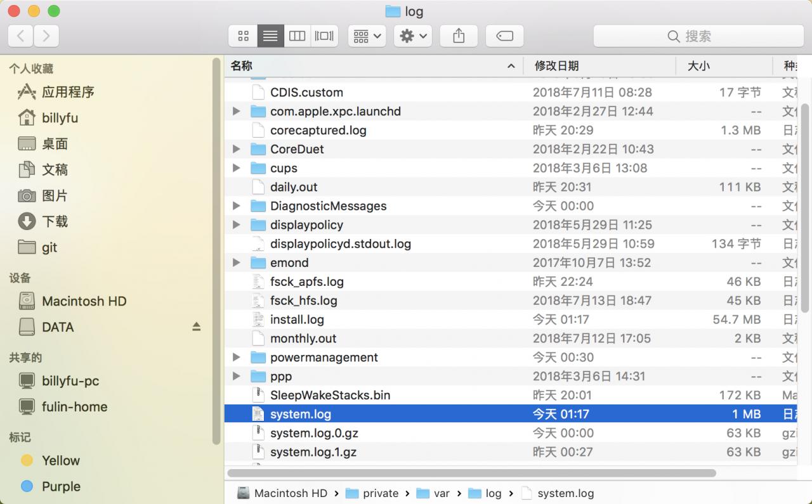Switch to icon view in the toolbar

click(243, 36)
